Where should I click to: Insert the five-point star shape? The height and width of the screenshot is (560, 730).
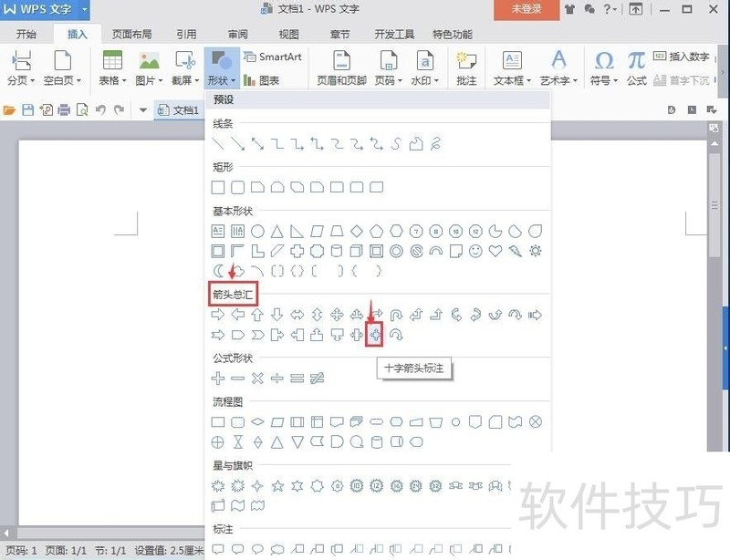coord(277,486)
